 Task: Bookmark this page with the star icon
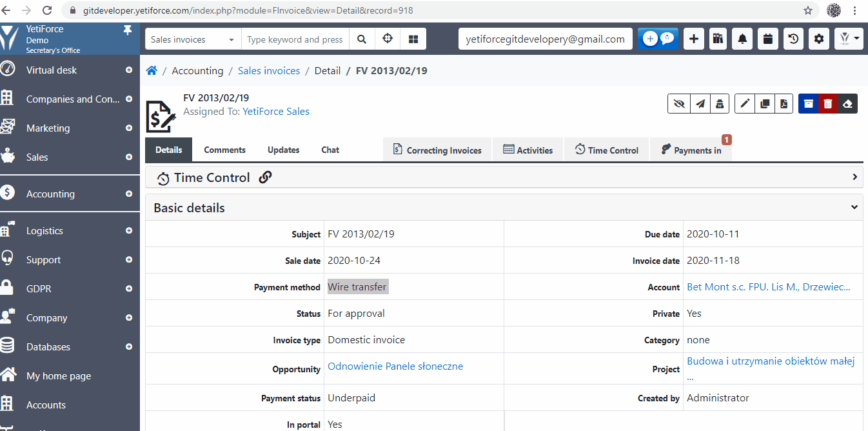[808, 10]
